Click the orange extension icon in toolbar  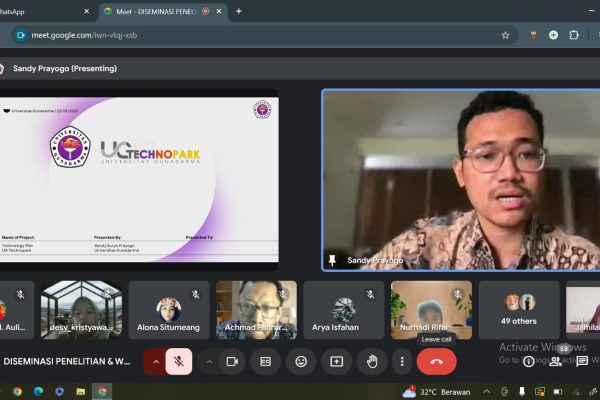(533, 35)
